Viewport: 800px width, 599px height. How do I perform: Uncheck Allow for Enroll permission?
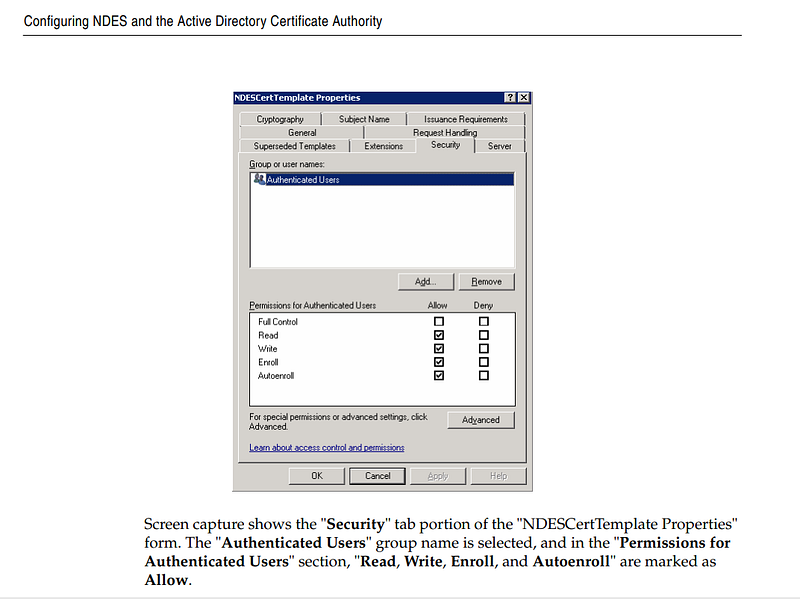[439, 362]
